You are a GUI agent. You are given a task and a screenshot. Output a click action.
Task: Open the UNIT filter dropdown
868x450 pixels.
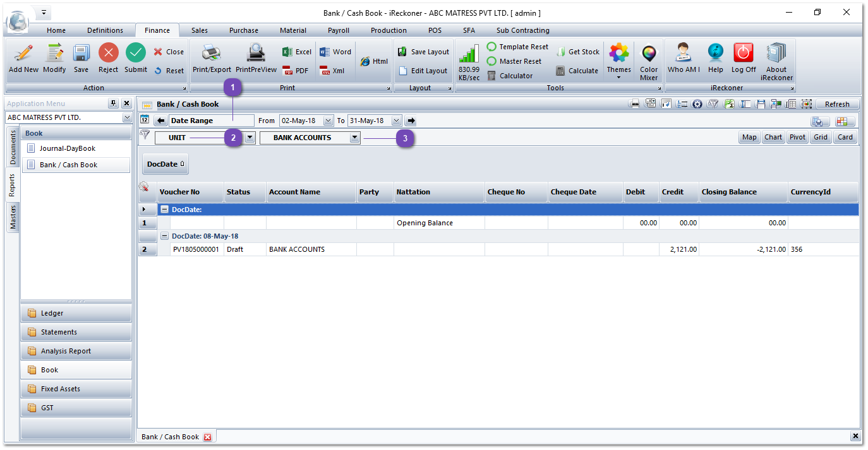250,138
